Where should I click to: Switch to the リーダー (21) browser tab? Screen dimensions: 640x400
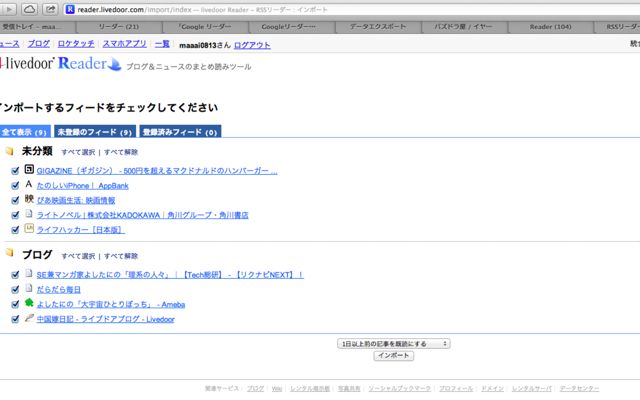(119, 27)
